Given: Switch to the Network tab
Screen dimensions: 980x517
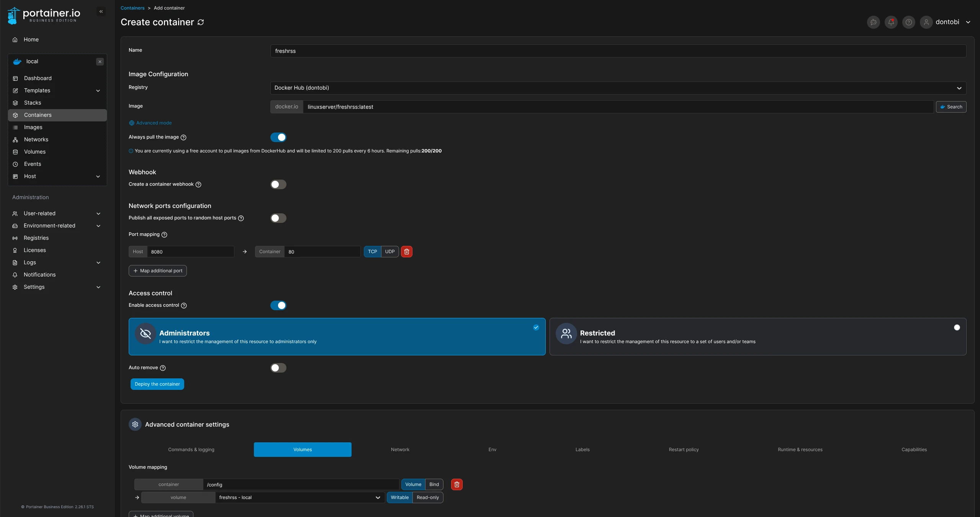Looking at the screenshot, I should (400, 450).
